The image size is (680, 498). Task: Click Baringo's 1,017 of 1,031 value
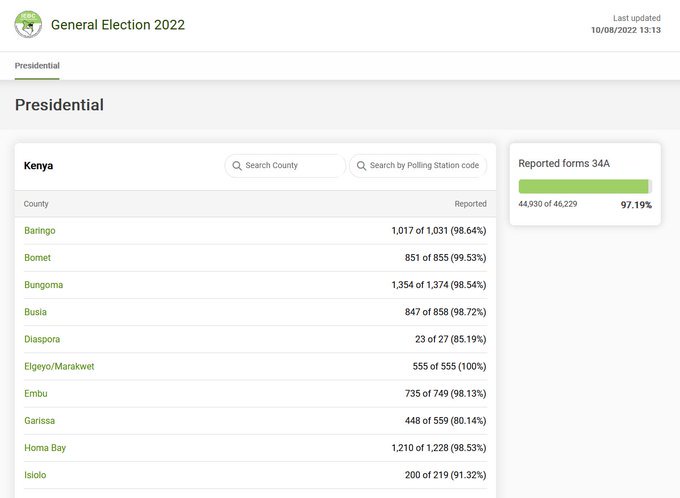(x=438, y=230)
